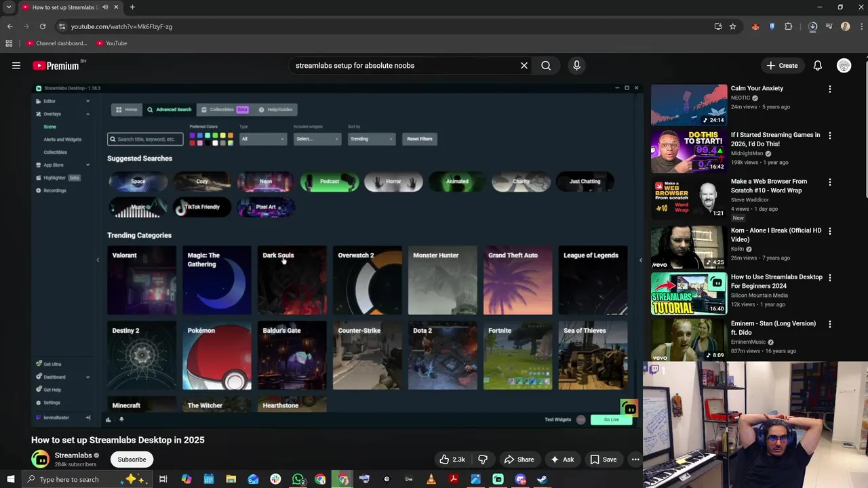Expand the Editor section chevron
Image resolution: width=868 pixels, height=488 pixels.
point(87,101)
